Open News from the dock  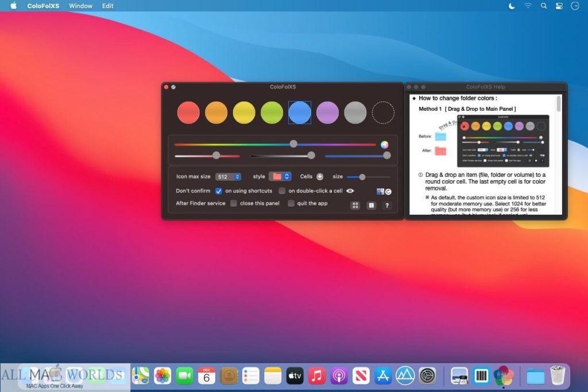point(361,376)
